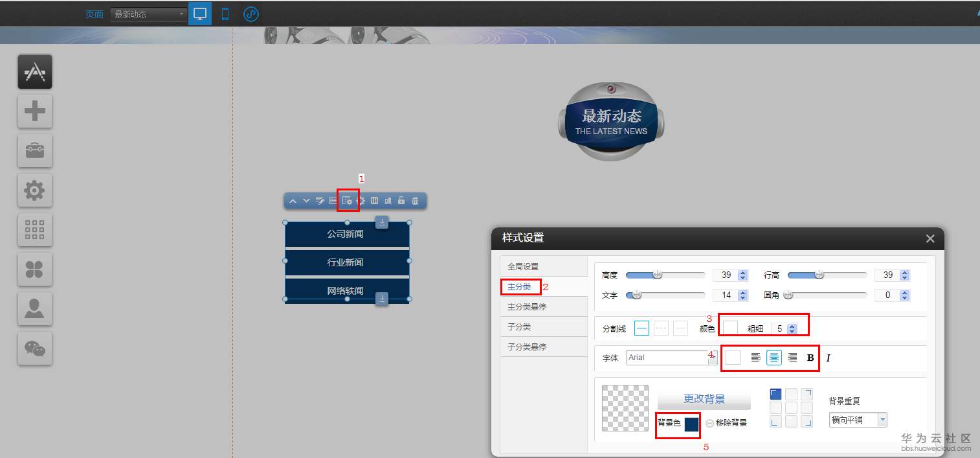Click the sliders adjustment icon in floating toolbar
980x458 pixels.
tap(374, 201)
